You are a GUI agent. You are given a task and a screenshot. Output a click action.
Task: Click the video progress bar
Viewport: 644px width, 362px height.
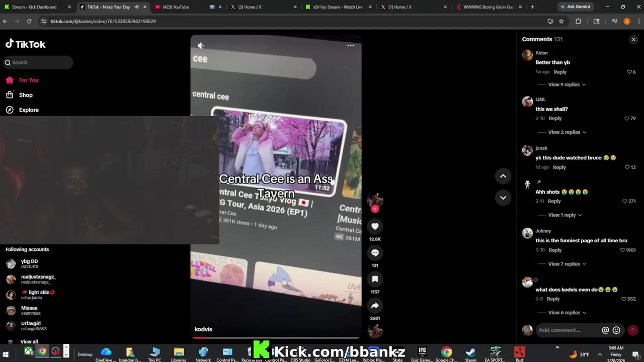(276, 338)
